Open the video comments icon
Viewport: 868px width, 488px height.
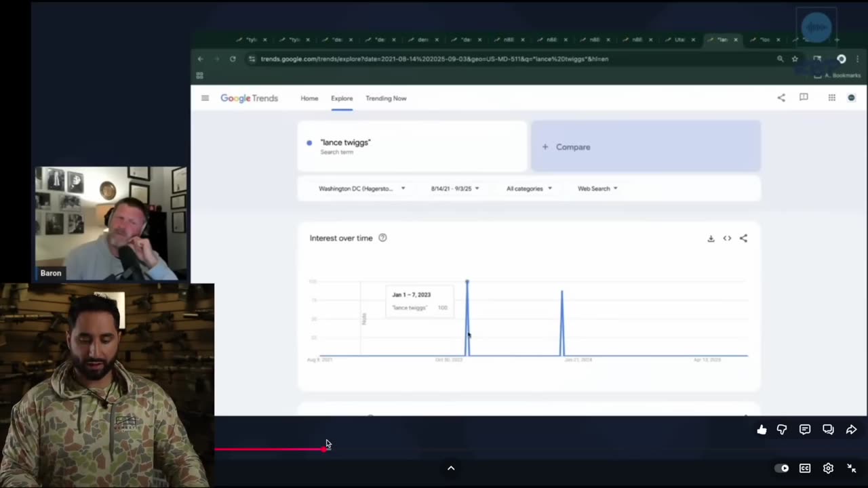point(805,430)
